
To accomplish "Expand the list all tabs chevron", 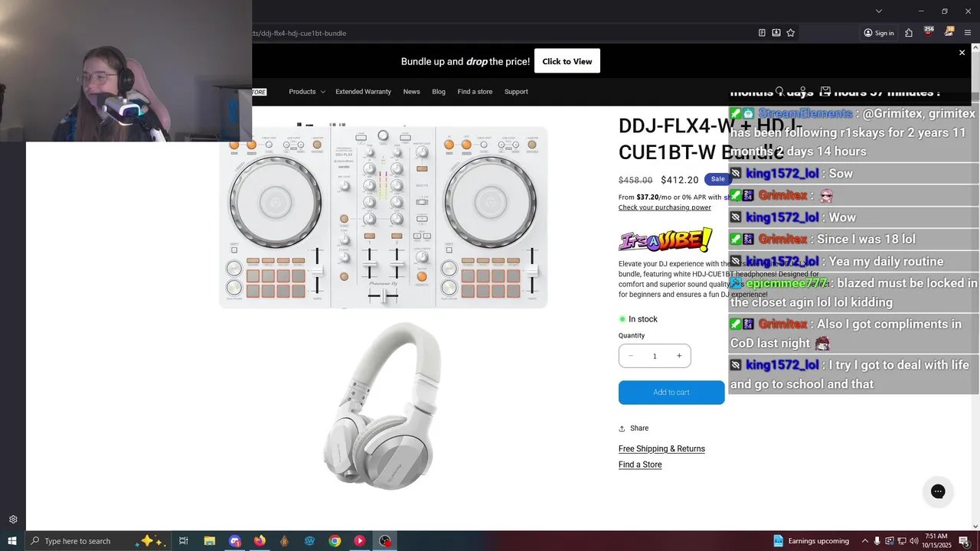I will click(x=879, y=11).
